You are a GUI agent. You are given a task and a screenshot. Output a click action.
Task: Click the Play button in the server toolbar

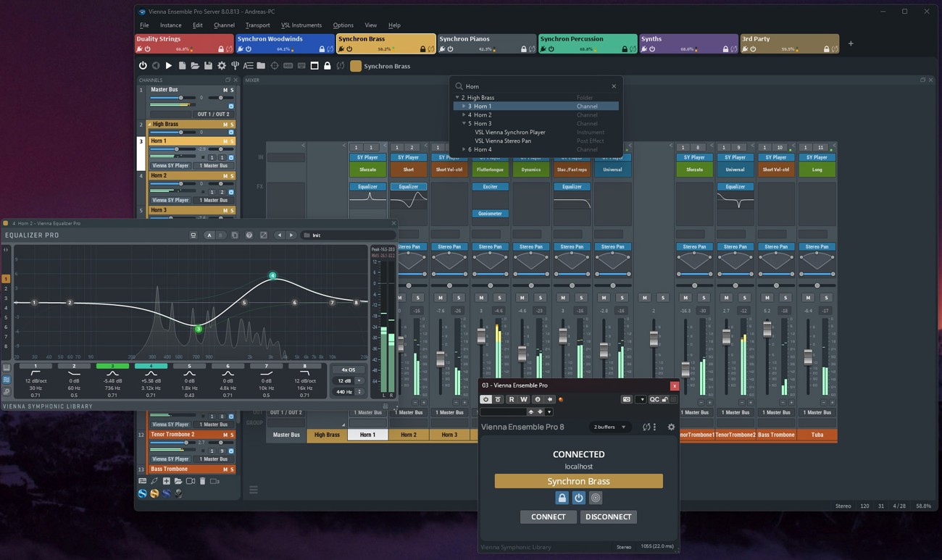(169, 66)
